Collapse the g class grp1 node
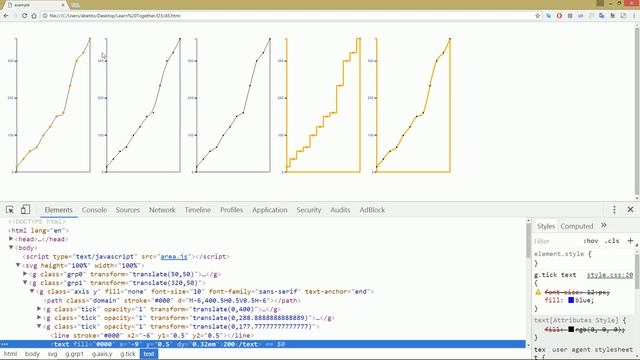This screenshot has width=640, height=360. 25,283
